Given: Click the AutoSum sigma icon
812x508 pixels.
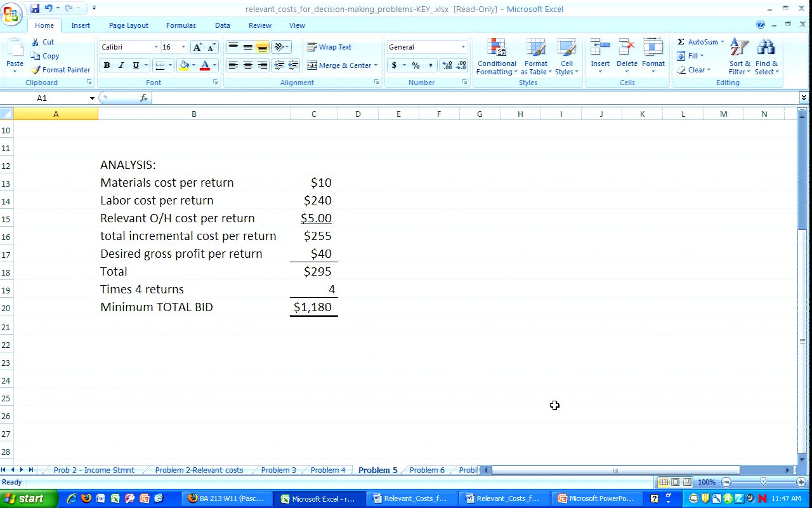Looking at the screenshot, I should [x=681, y=42].
